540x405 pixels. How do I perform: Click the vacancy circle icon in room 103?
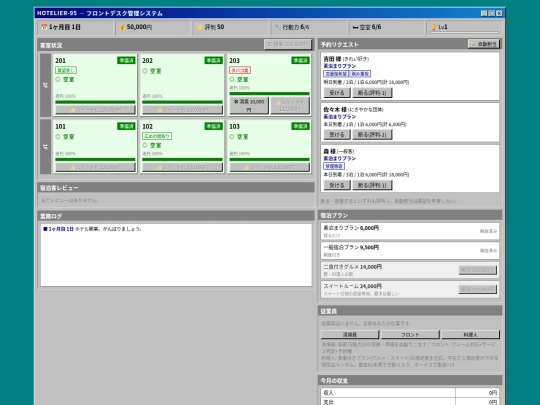pyautogui.click(x=232, y=137)
